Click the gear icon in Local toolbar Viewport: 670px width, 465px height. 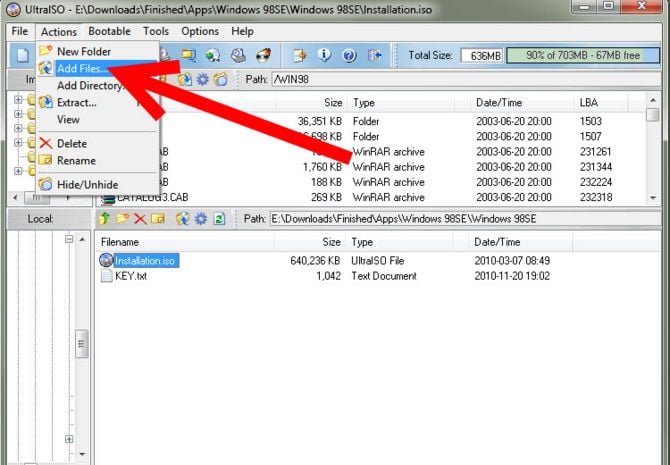pos(200,218)
